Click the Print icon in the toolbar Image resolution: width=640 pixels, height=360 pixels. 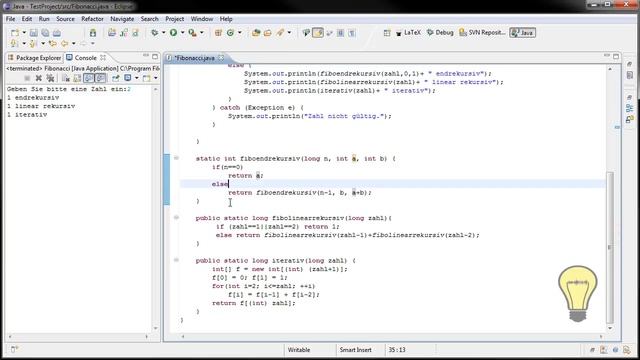tap(57, 33)
